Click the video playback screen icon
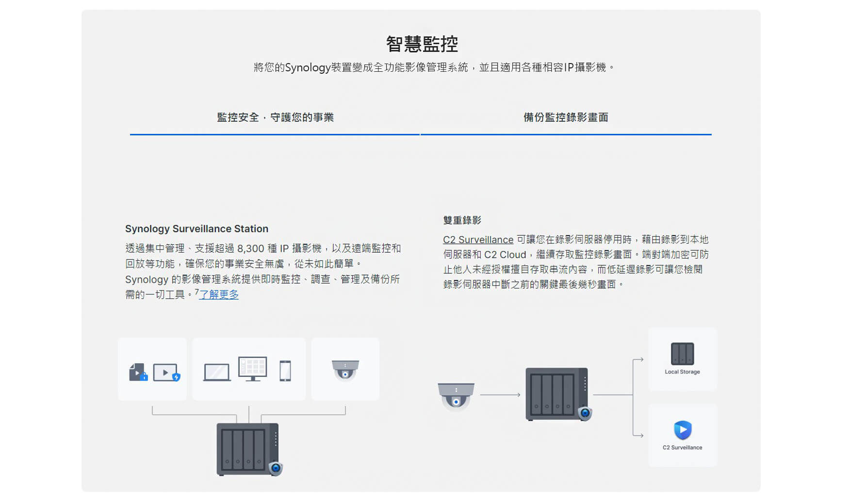Image resolution: width=866 pixels, height=504 pixels. pos(166,373)
